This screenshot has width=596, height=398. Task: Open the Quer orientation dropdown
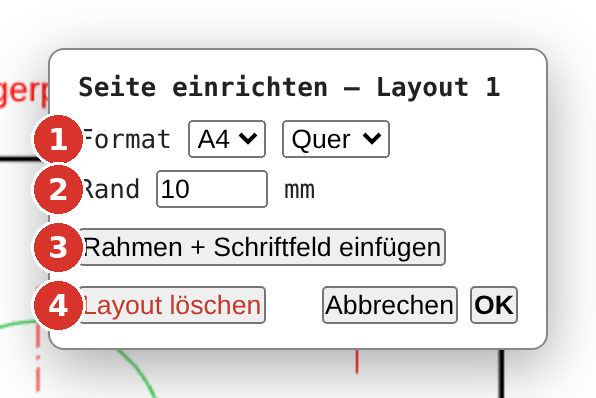point(336,139)
